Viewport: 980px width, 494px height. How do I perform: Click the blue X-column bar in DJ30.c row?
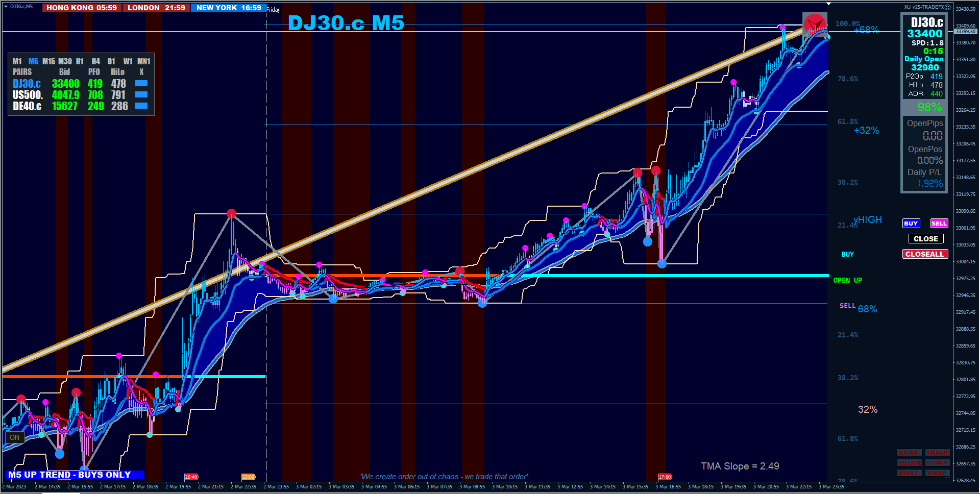coord(141,83)
